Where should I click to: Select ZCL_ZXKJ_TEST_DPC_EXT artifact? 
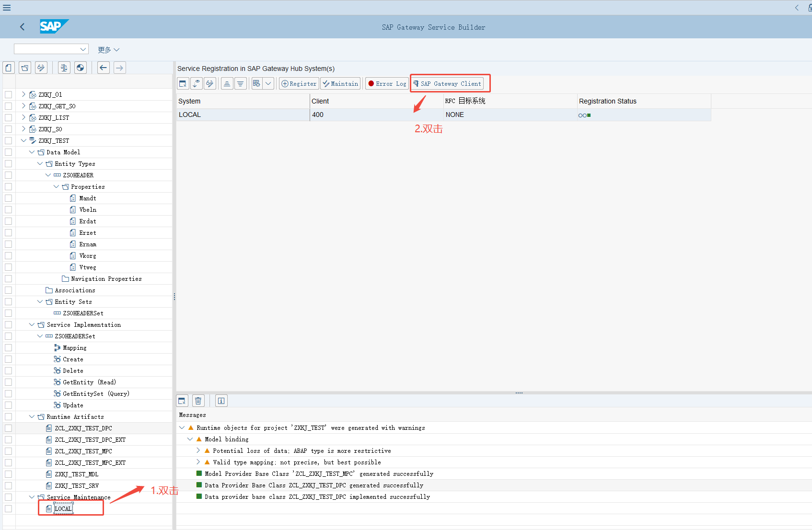pyautogui.click(x=90, y=440)
